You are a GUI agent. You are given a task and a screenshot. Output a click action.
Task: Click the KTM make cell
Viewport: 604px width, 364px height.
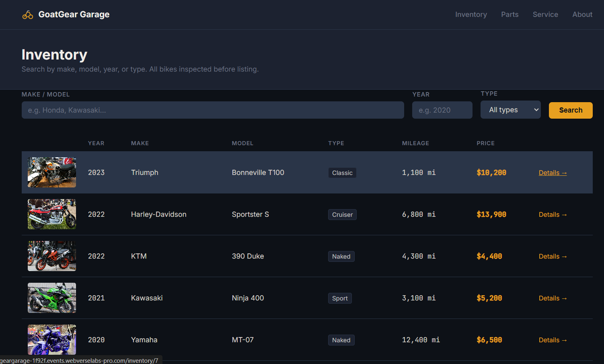click(x=139, y=256)
